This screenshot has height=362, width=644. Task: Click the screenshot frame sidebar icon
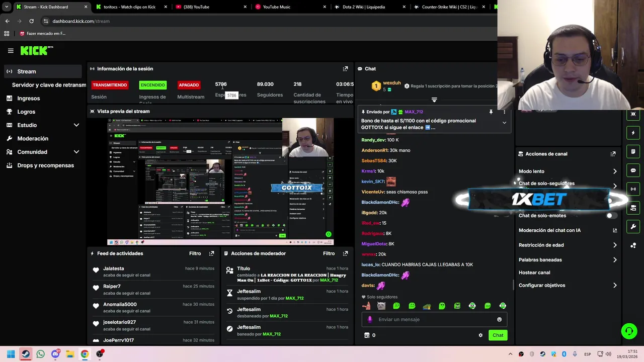point(633,115)
